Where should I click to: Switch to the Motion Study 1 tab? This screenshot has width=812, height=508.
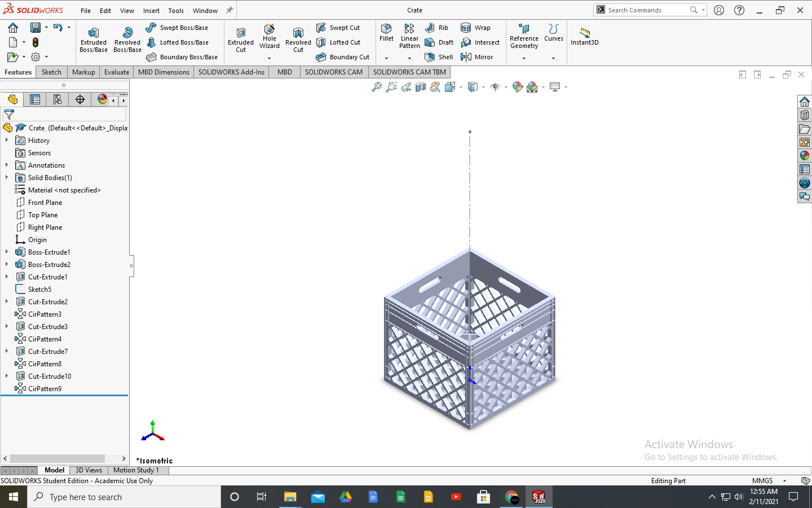[136, 470]
